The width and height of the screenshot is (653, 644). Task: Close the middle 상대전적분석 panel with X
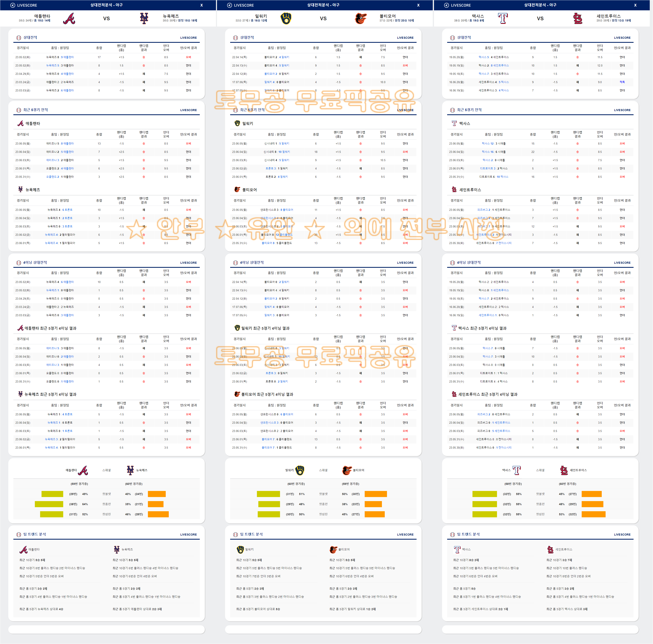418,5
